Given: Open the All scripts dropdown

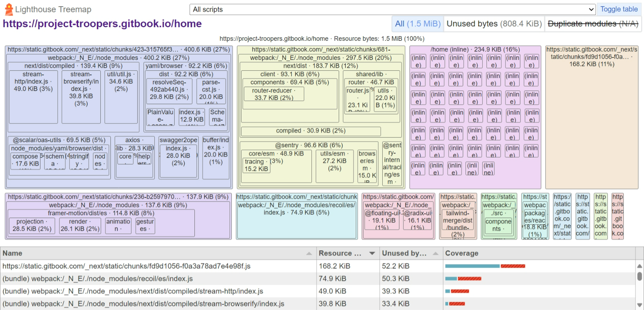Looking at the screenshot, I should click(x=392, y=9).
